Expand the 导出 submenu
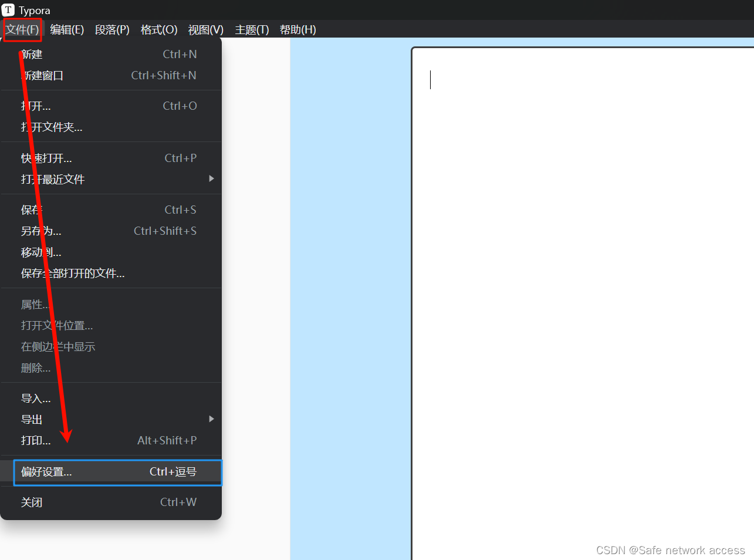The height and width of the screenshot is (560, 754). 111,420
